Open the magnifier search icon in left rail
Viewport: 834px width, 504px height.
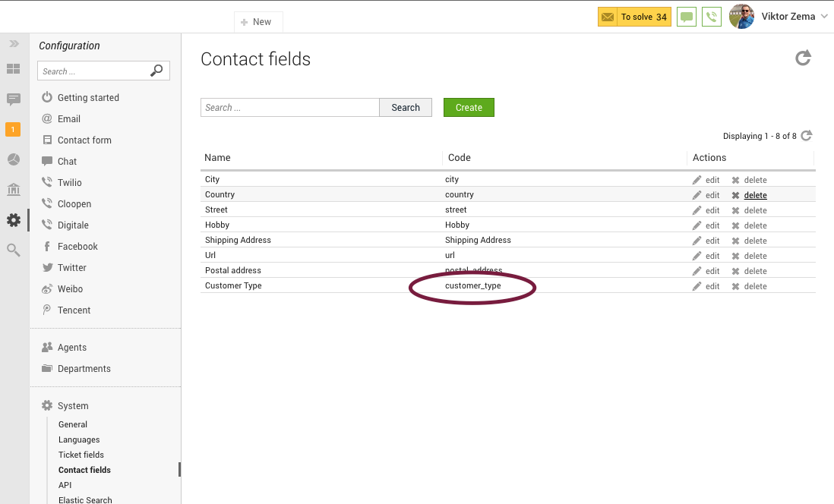[x=14, y=250]
